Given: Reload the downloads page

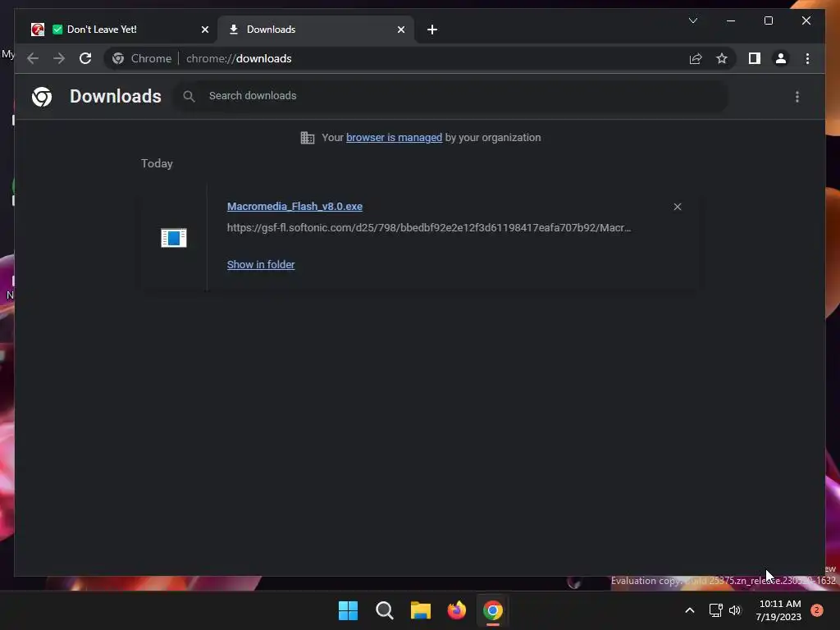Looking at the screenshot, I should pyautogui.click(x=85, y=58).
